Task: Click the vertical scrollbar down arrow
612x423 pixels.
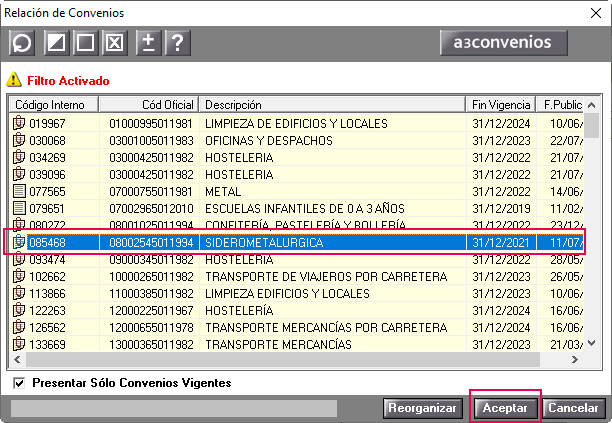Action: [x=592, y=343]
